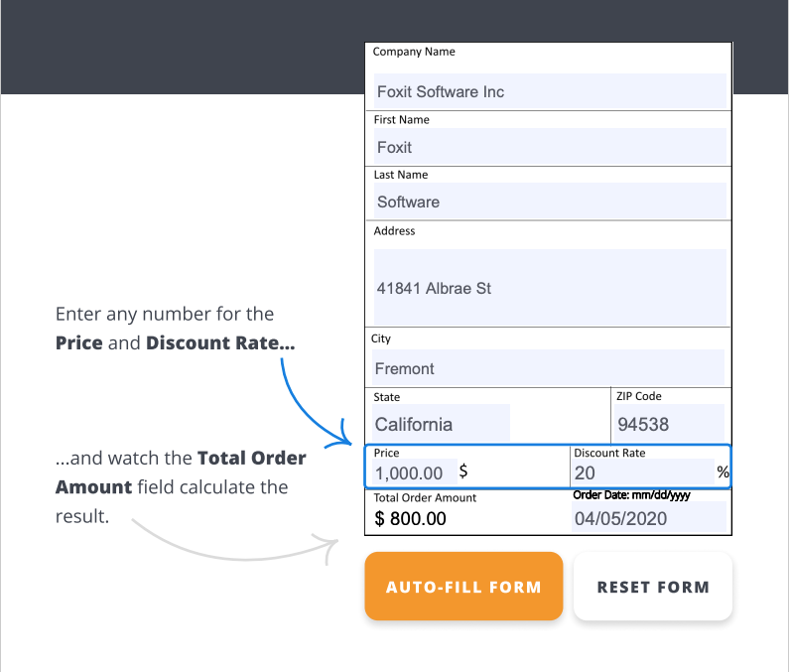789x672 pixels.
Task: Focus the Order Date field showing 04/05/2020
Action: click(647, 518)
